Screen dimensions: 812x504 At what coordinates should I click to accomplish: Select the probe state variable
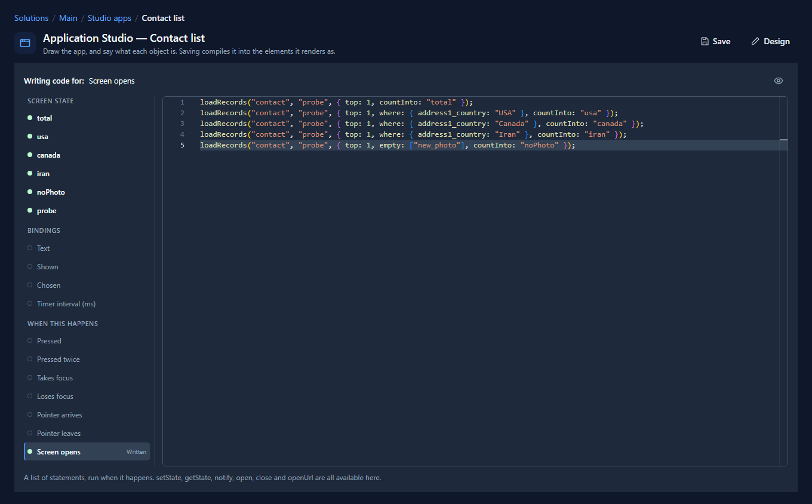click(87, 211)
